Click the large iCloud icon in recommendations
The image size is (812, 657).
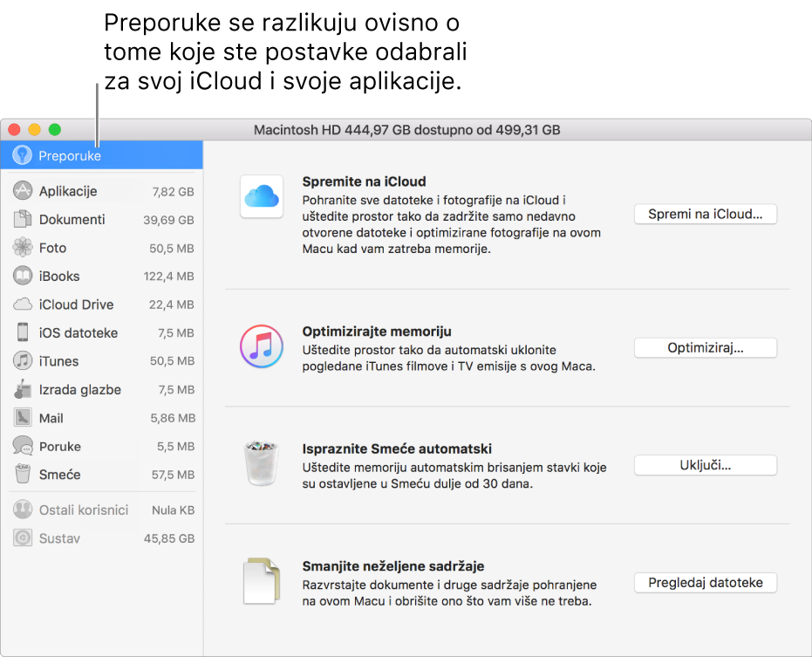click(x=262, y=196)
